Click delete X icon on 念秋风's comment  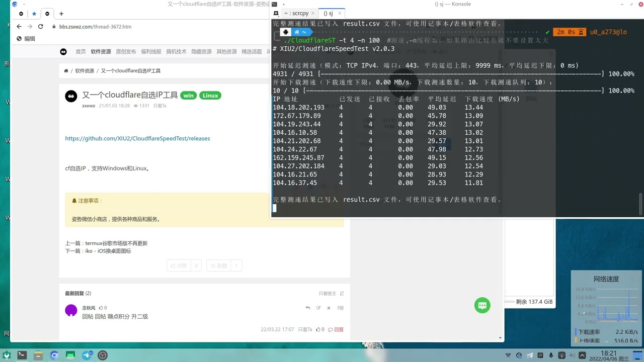(x=329, y=308)
